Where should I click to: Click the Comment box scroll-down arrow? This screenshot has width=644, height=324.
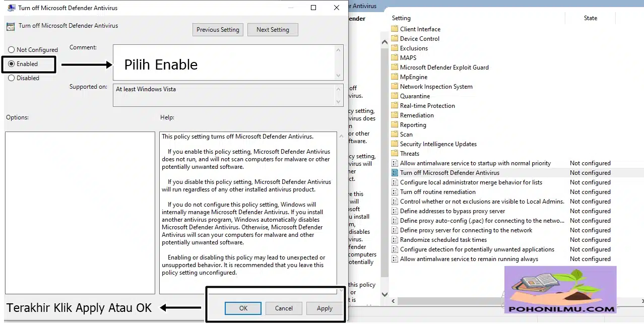tap(339, 75)
